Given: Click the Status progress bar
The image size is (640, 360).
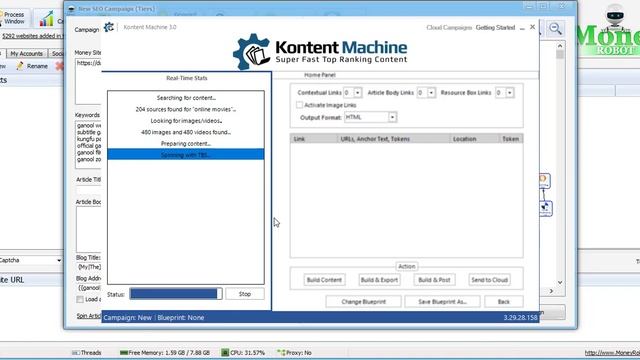Looking at the screenshot, I should coord(176,294).
